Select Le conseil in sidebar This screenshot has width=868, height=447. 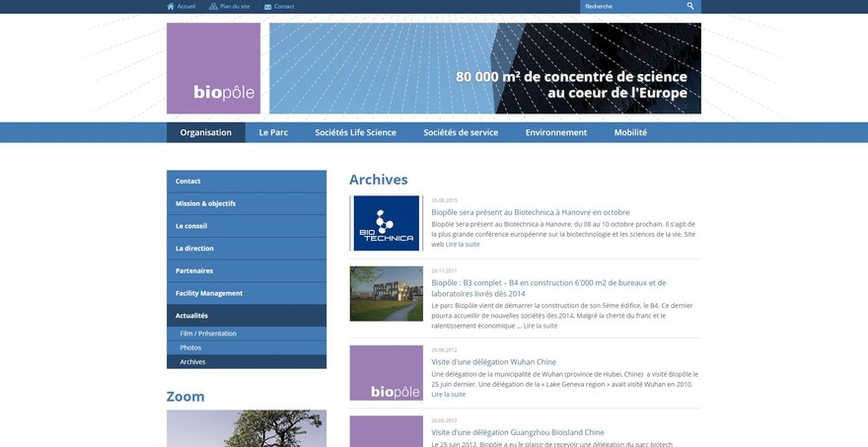(x=247, y=226)
